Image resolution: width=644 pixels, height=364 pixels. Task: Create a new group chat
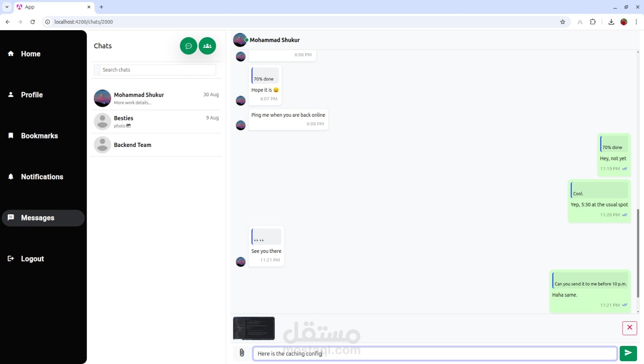(207, 46)
